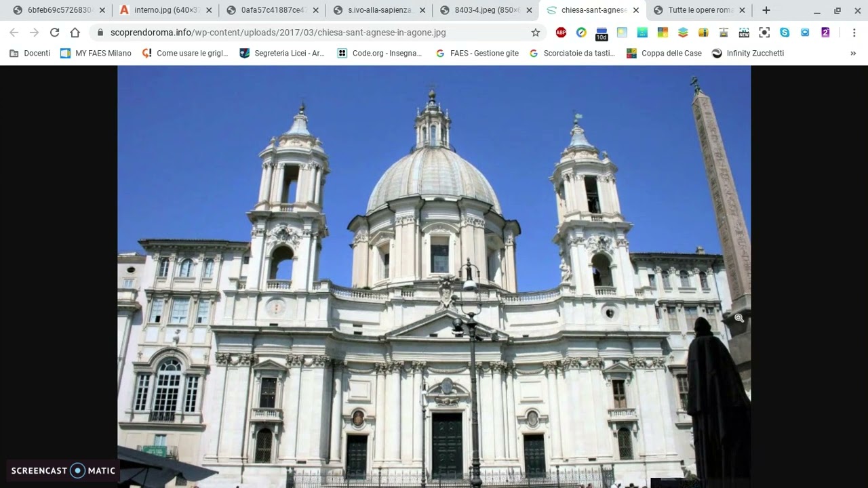Open the Scorciatoie da tasti bookmark
The width and height of the screenshot is (868, 488).
572,53
